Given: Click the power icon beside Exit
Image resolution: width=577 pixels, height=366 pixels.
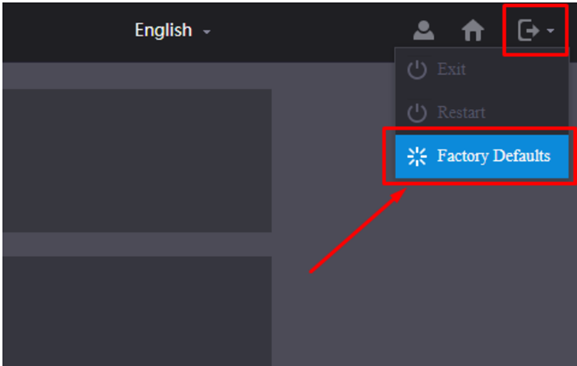Looking at the screenshot, I should point(417,69).
